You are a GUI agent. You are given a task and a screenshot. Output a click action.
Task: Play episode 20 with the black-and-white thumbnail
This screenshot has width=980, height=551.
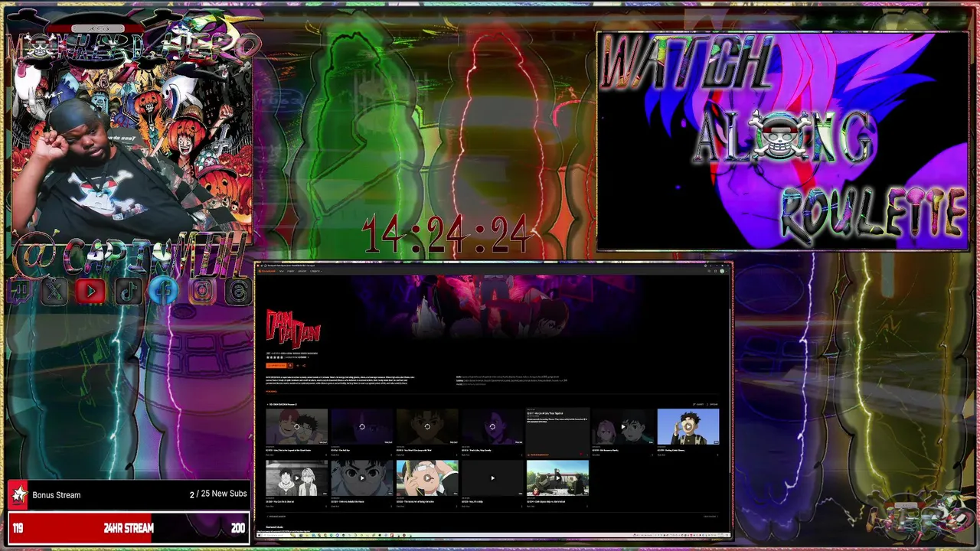click(x=296, y=478)
